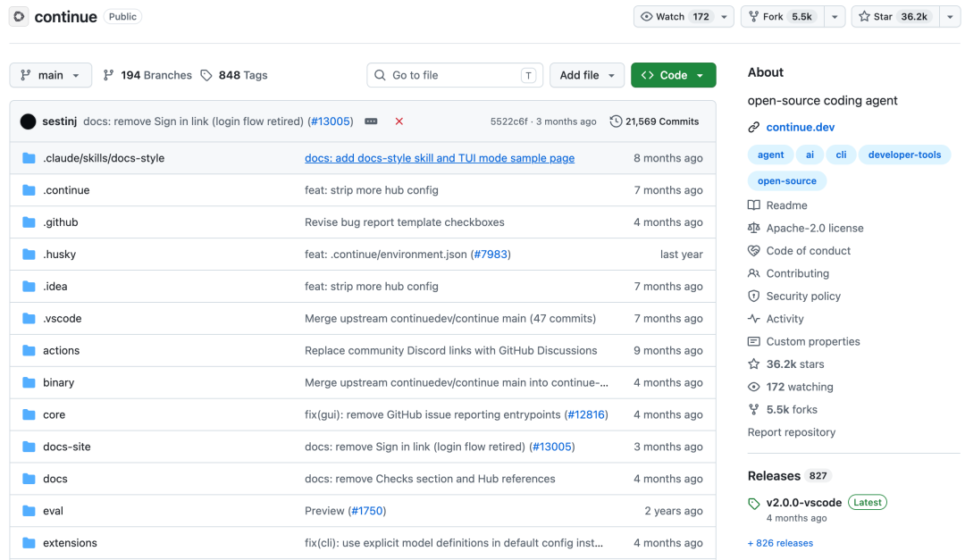Click the Code of conduct heart icon
Screen dimensions: 965x560
[x=754, y=250]
